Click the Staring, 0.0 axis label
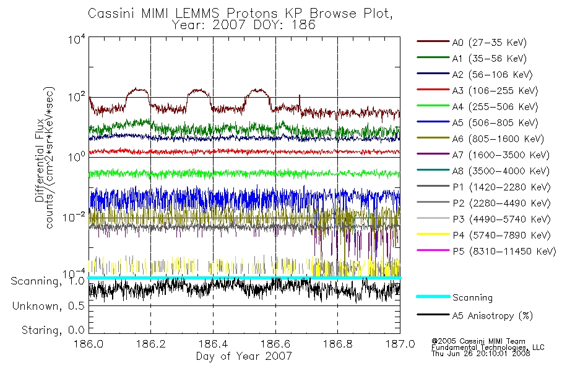 (x=53, y=330)
